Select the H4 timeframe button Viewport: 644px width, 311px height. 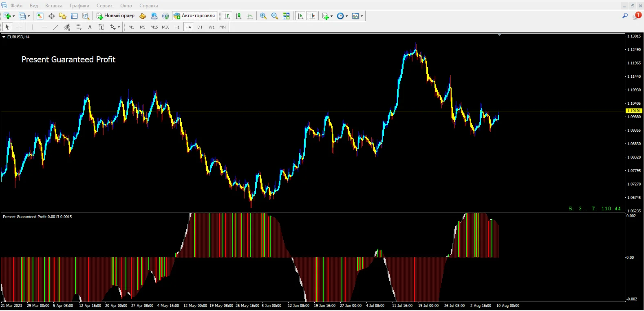point(188,27)
